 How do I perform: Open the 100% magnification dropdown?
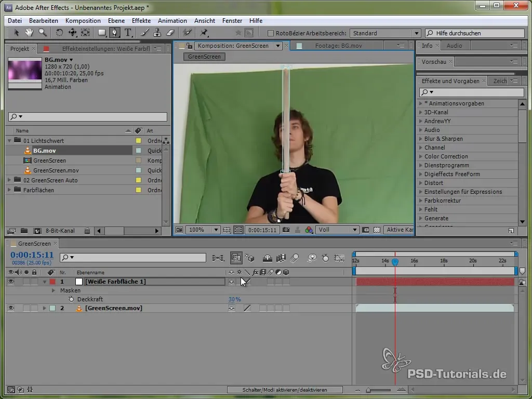pos(203,230)
